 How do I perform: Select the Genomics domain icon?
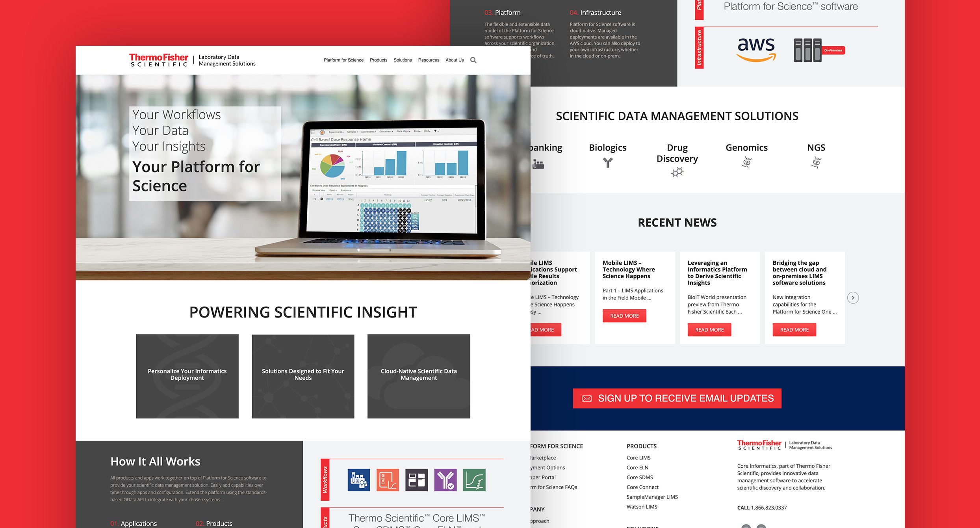747,163
